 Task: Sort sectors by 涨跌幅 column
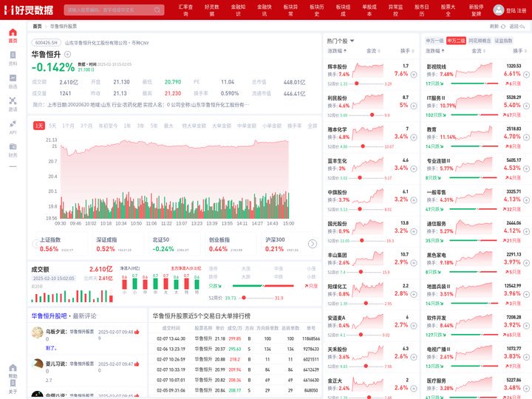point(435,51)
